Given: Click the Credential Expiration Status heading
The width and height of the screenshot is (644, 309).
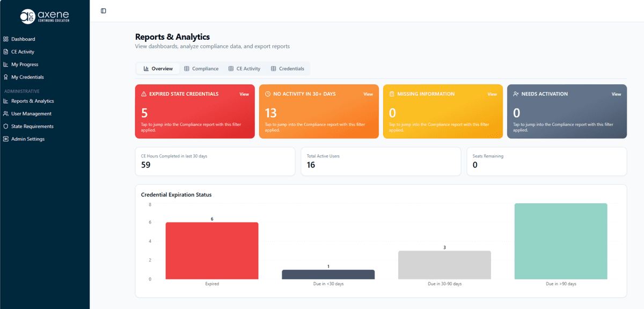Looking at the screenshot, I should (x=176, y=195).
